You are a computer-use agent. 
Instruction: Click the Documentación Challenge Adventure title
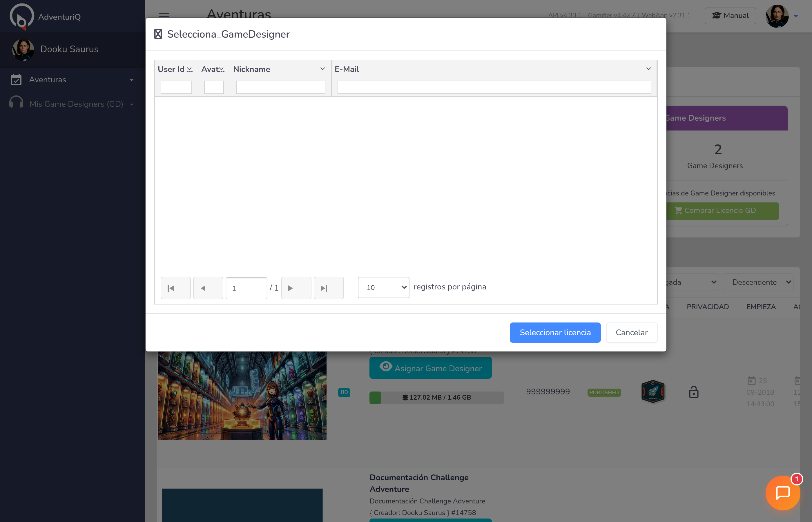click(419, 483)
